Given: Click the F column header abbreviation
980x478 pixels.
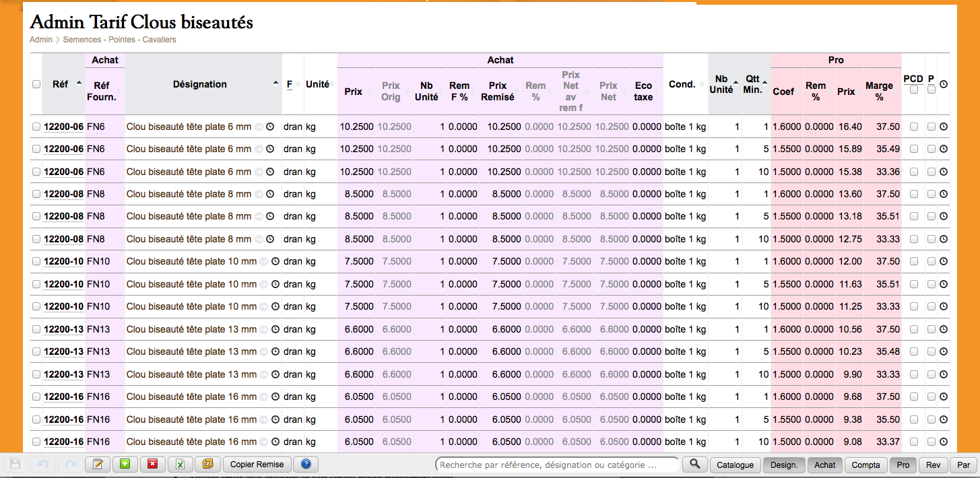Looking at the screenshot, I should [x=290, y=85].
